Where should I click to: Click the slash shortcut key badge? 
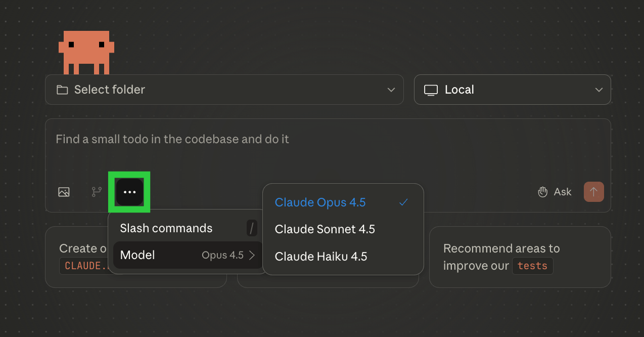pos(252,228)
